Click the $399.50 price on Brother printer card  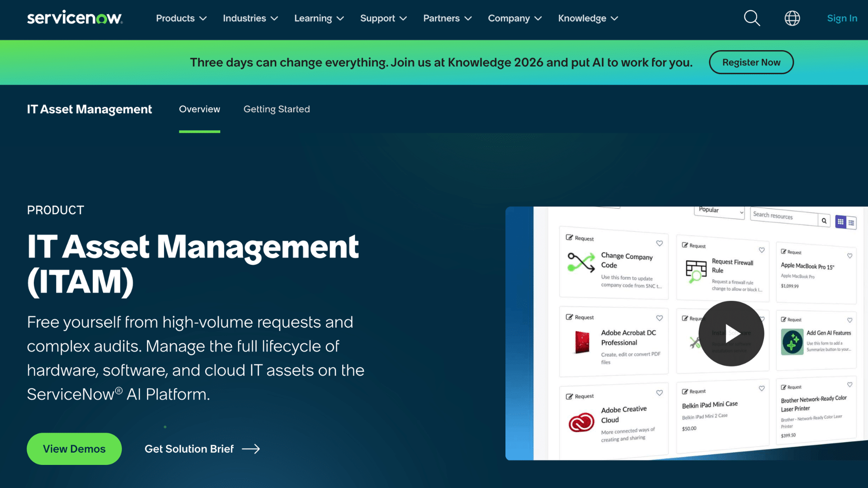coord(788,436)
